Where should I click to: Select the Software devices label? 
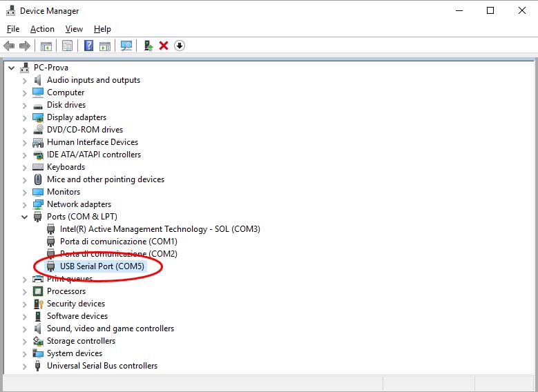[x=77, y=316]
